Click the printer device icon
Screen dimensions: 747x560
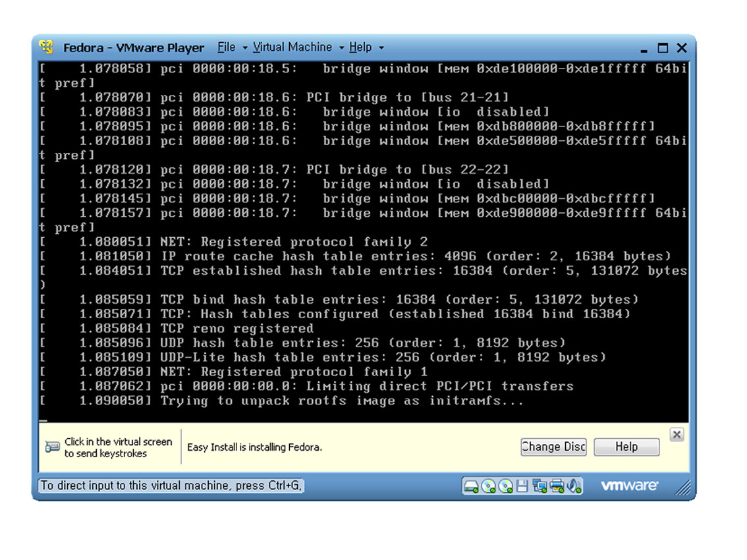coord(557,486)
